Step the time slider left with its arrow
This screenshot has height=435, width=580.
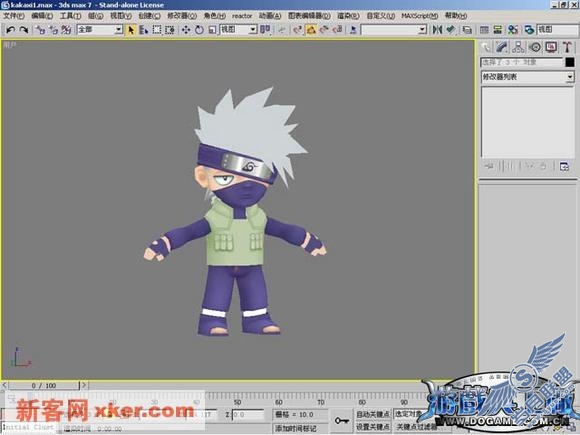tap(4, 385)
